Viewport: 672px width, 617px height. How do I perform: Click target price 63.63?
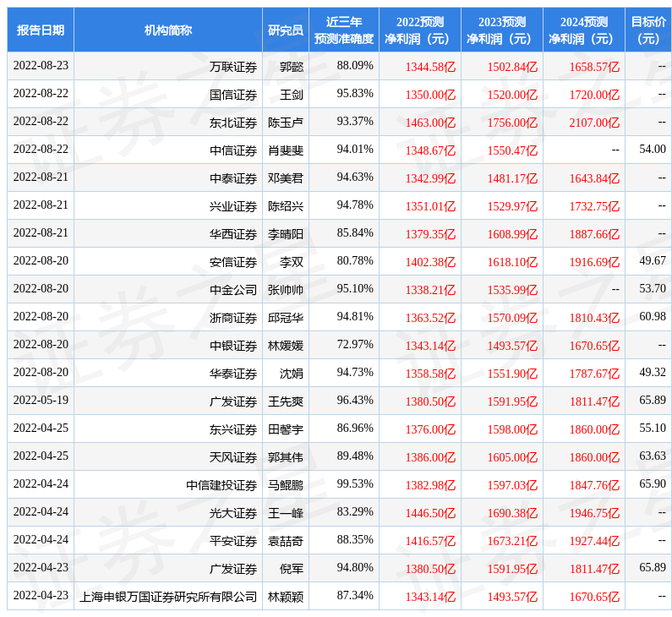[x=653, y=456]
